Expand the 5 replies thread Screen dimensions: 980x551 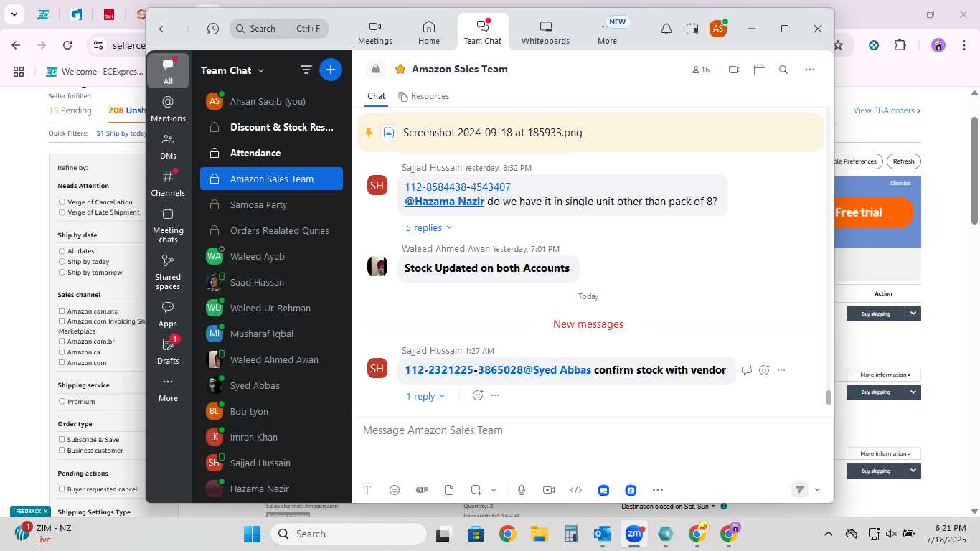(429, 227)
